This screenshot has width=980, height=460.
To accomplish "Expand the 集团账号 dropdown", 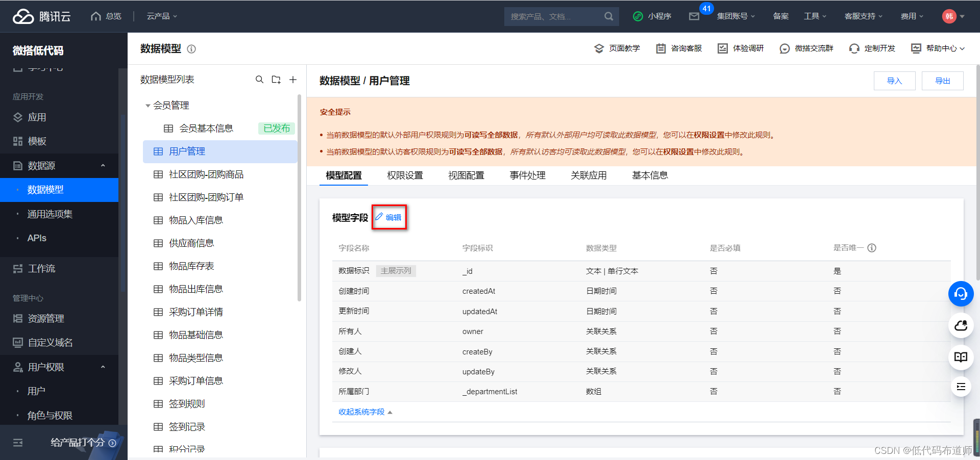I will click(736, 16).
